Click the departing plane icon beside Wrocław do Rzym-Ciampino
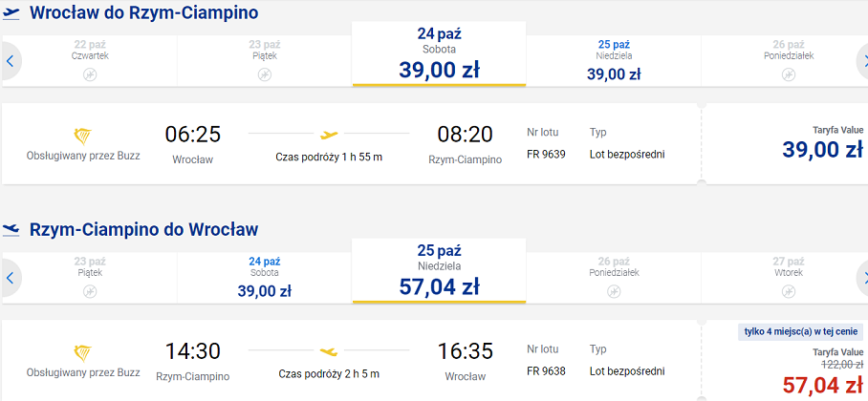The width and height of the screenshot is (868, 401). 11,13
